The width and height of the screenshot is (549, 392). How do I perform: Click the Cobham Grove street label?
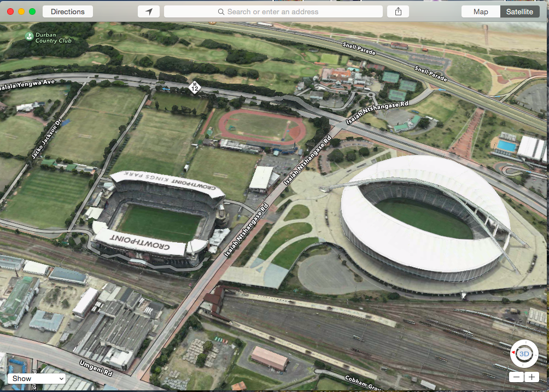click(364, 383)
